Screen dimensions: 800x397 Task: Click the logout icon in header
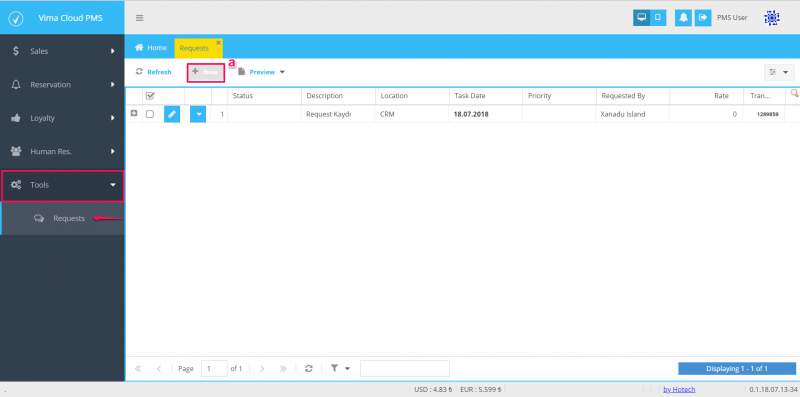pyautogui.click(x=703, y=18)
